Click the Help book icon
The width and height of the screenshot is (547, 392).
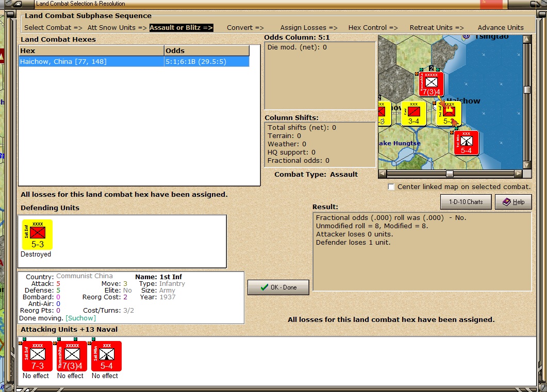[507, 202]
